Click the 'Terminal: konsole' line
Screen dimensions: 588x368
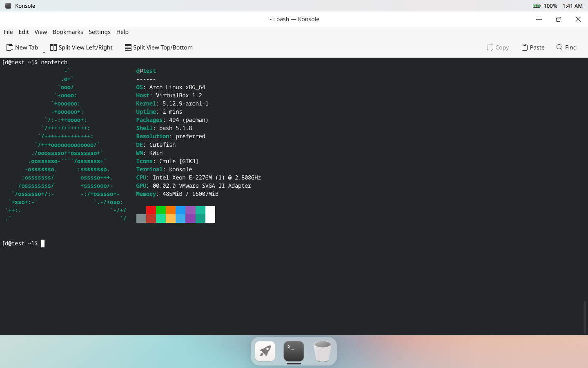pos(164,169)
